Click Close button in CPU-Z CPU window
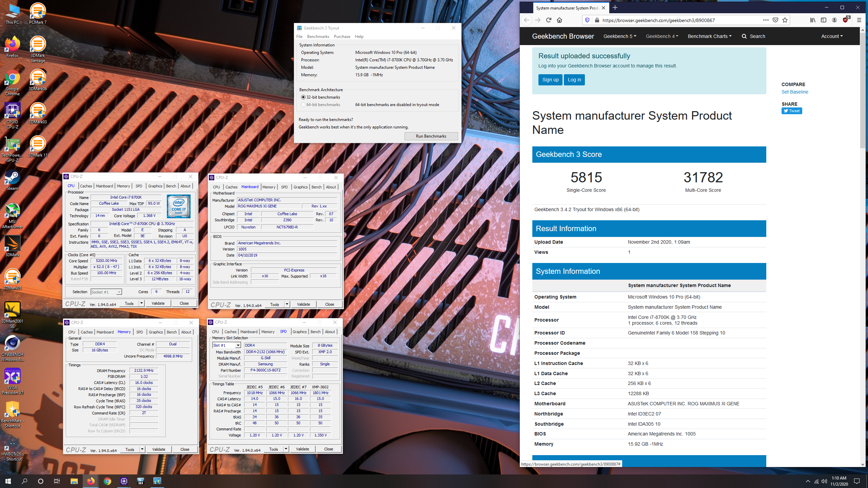Image resolution: width=868 pixels, height=488 pixels. 184,303
